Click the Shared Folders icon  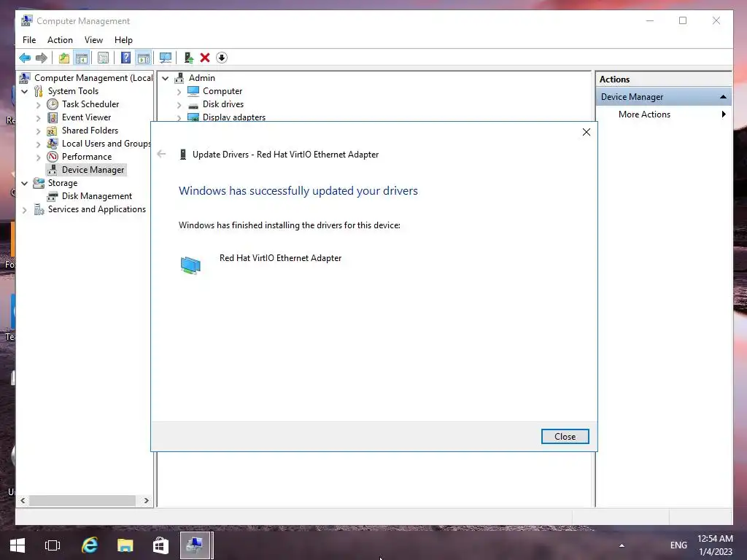[53, 131]
